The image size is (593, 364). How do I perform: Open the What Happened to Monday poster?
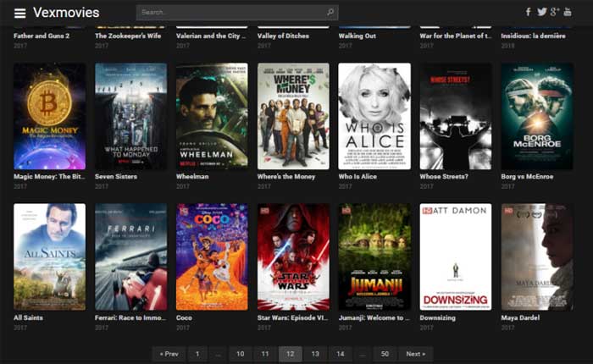(x=130, y=117)
